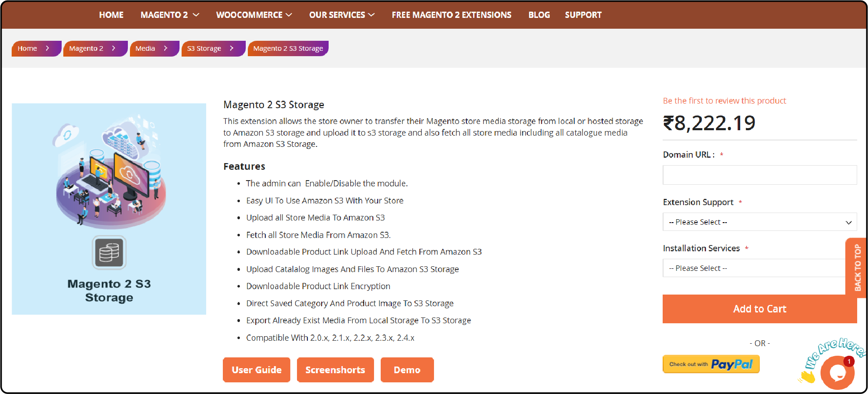Open the Installation Services dropdown
Screen dimensions: 868x394
click(x=754, y=268)
